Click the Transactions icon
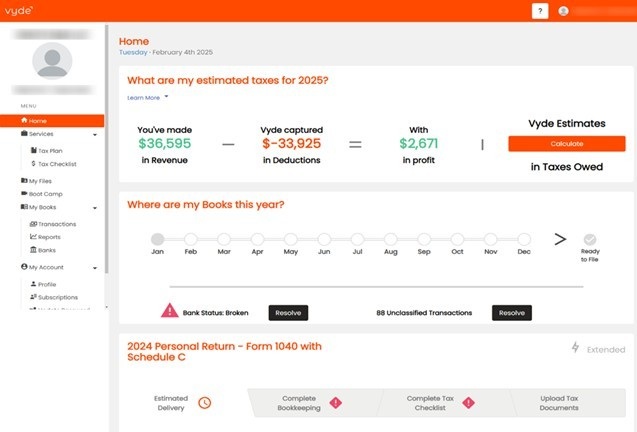637x432 pixels. (x=33, y=224)
